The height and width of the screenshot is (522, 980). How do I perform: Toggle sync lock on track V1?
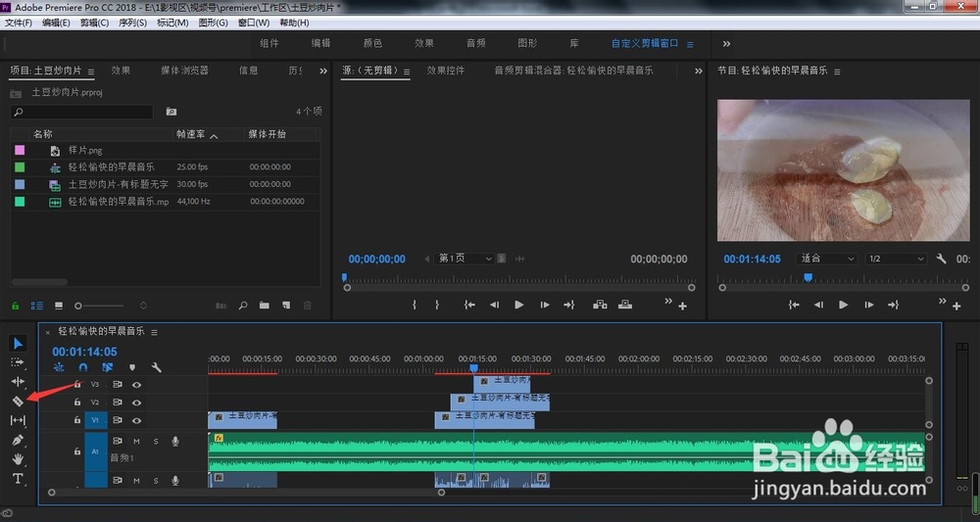(117, 420)
